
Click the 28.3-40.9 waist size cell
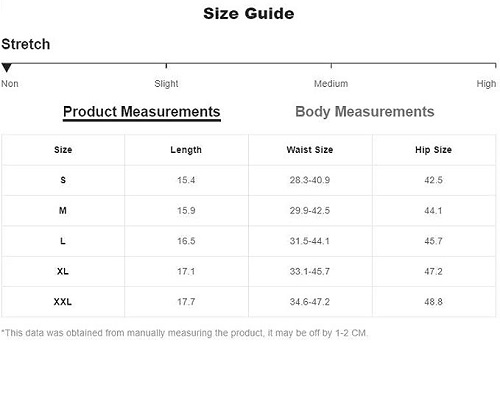[310, 180]
